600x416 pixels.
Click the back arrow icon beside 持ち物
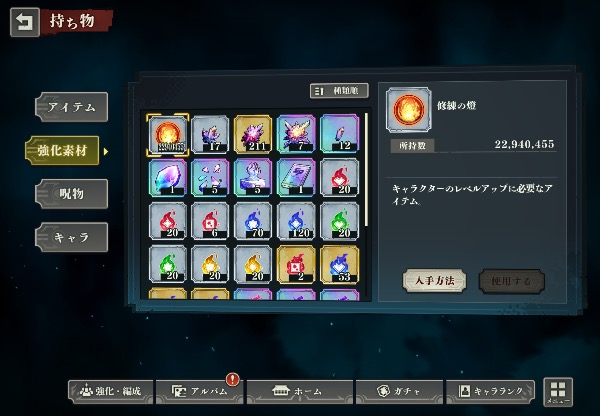(24, 22)
